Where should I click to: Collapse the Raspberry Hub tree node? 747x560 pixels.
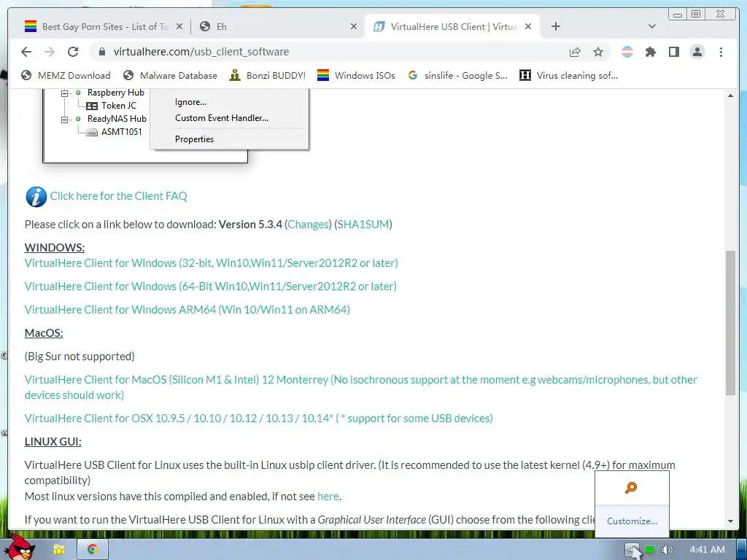point(64,93)
